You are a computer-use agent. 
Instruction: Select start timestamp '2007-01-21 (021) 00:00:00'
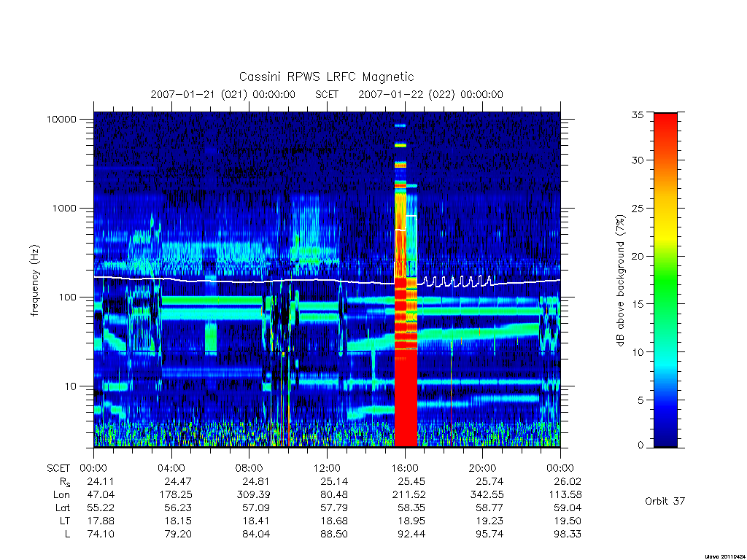click(x=223, y=94)
